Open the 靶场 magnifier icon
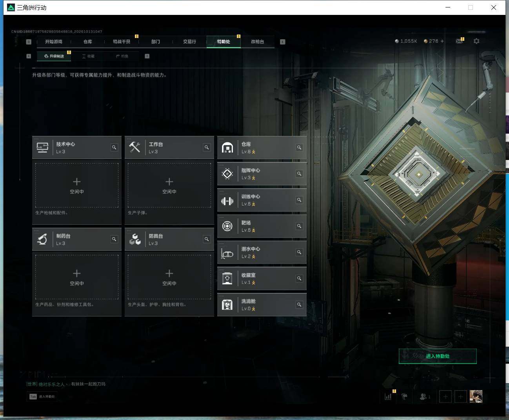This screenshot has width=509, height=420. pyautogui.click(x=299, y=226)
